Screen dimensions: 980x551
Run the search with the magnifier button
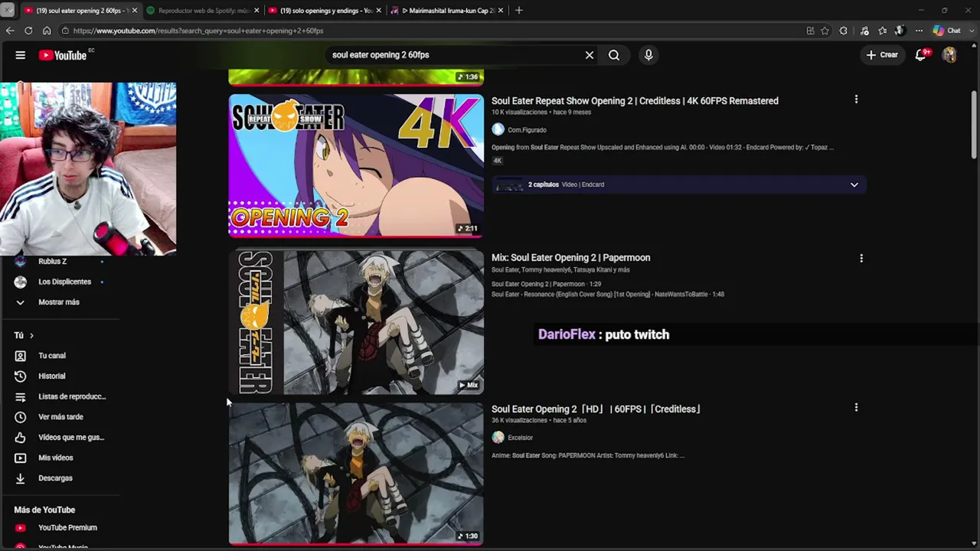(614, 55)
